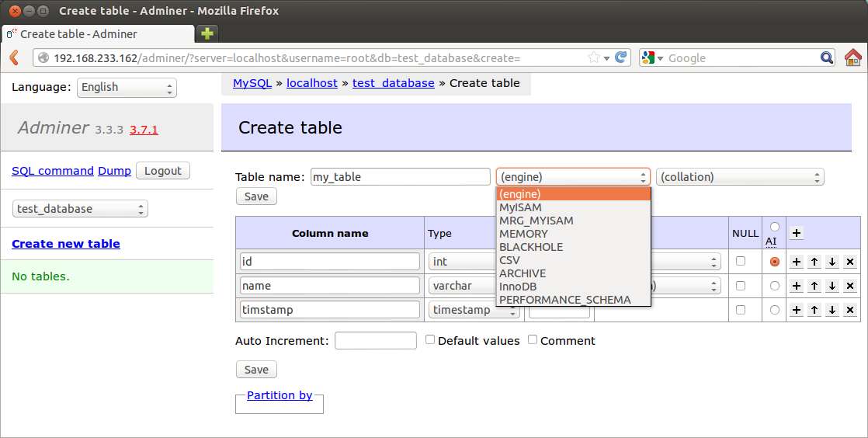The width and height of the screenshot is (868, 438).
Task: Click the Save button below Auto Increment
Action: pos(256,370)
